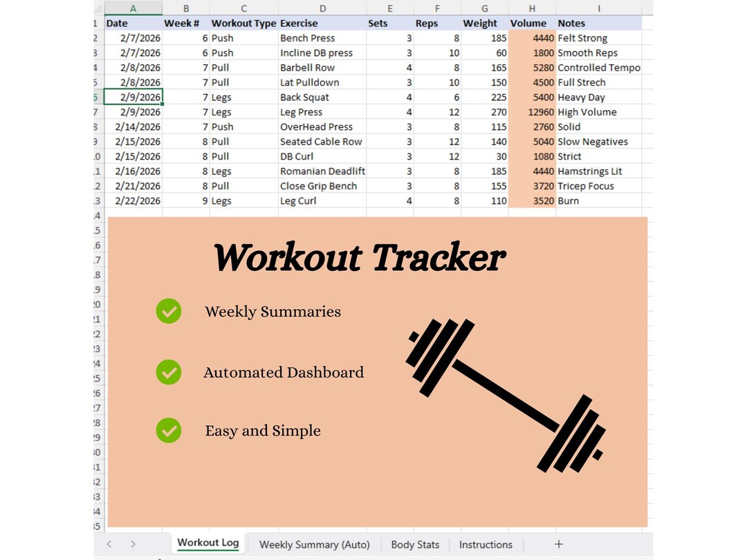Viewport: 747px width, 560px height.
Task: Select the 2/16/2026 date cell
Action: coord(133,171)
